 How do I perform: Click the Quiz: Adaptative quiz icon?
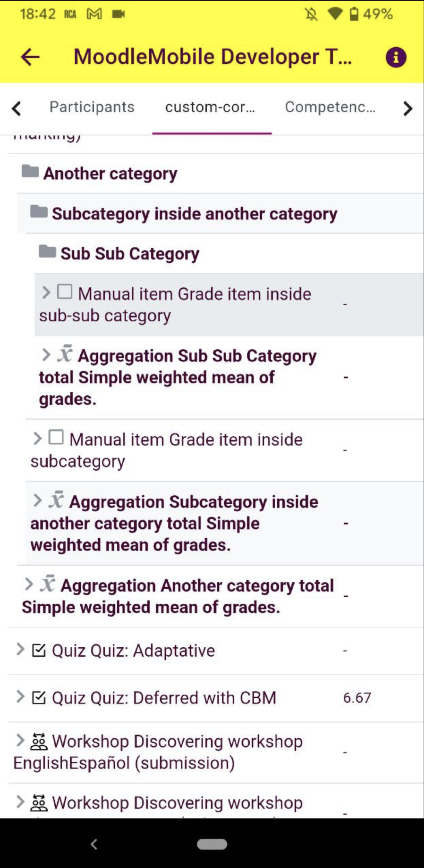(39, 650)
